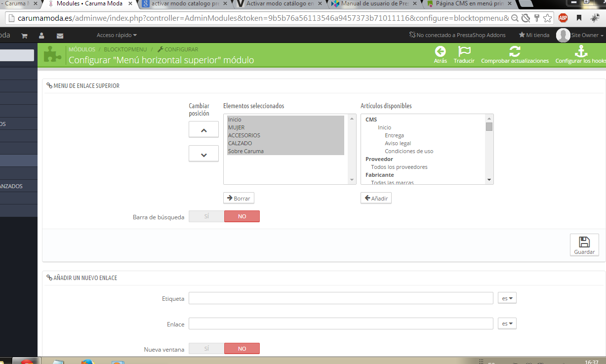Bookmark page with the star icon
This screenshot has width=606, height=364.
[548, 18]
